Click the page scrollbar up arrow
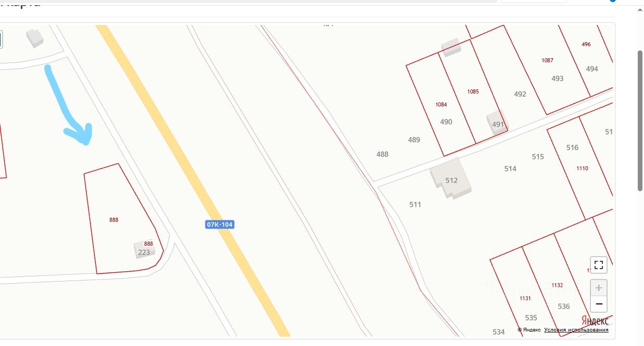The image size is (644, 346). pyautogui.click(x=640, y=9)
